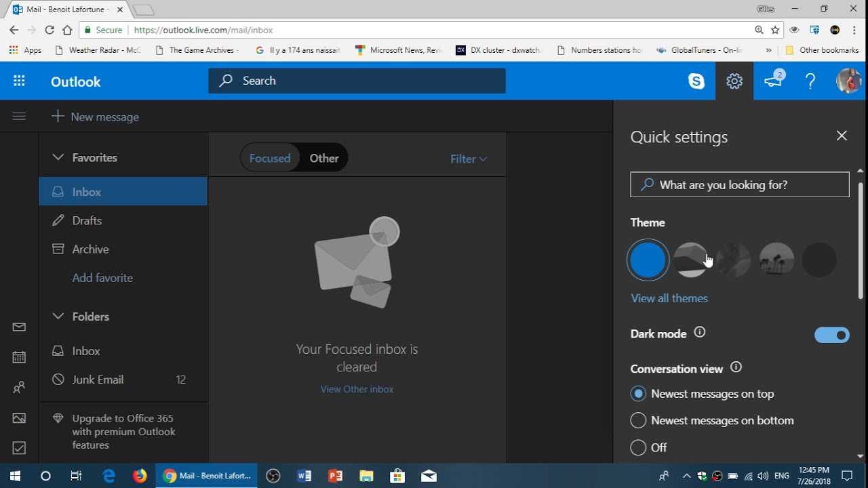Screen dimensions: 868x488
Task: Launch Microsoft Edge from taskbar
Action: click(x=108, y=476)
